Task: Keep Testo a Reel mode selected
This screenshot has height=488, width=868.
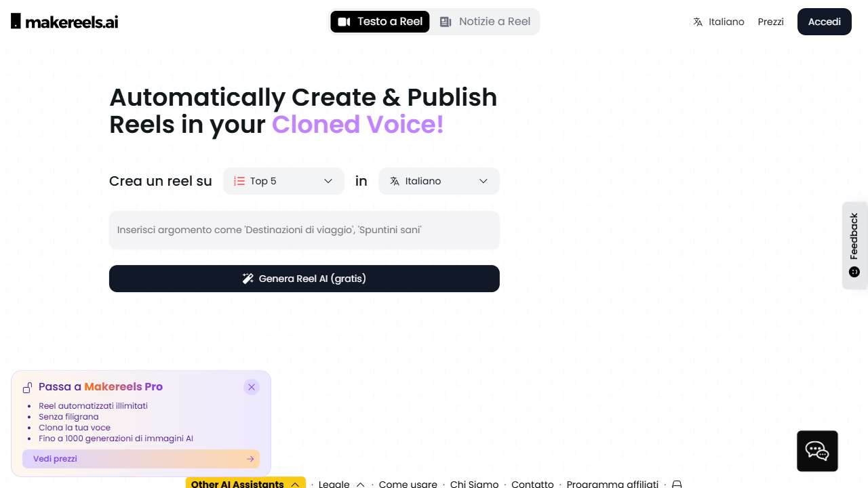Action: 380,21
